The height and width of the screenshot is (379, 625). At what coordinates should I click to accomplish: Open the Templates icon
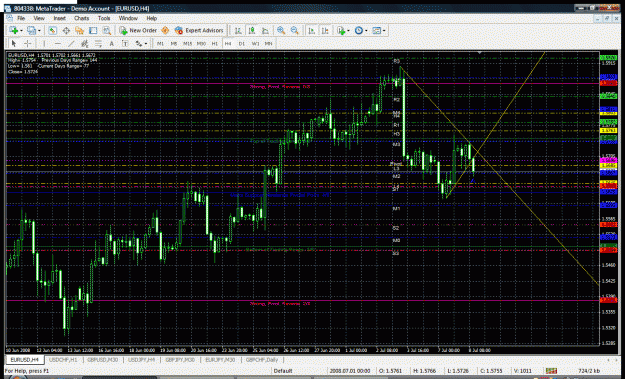click(376, 30)
